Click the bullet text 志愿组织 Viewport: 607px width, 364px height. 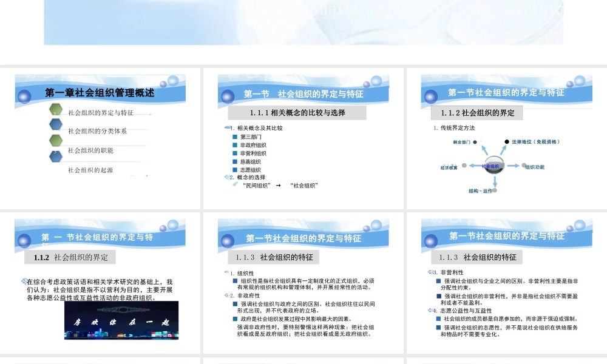(251, 170)
